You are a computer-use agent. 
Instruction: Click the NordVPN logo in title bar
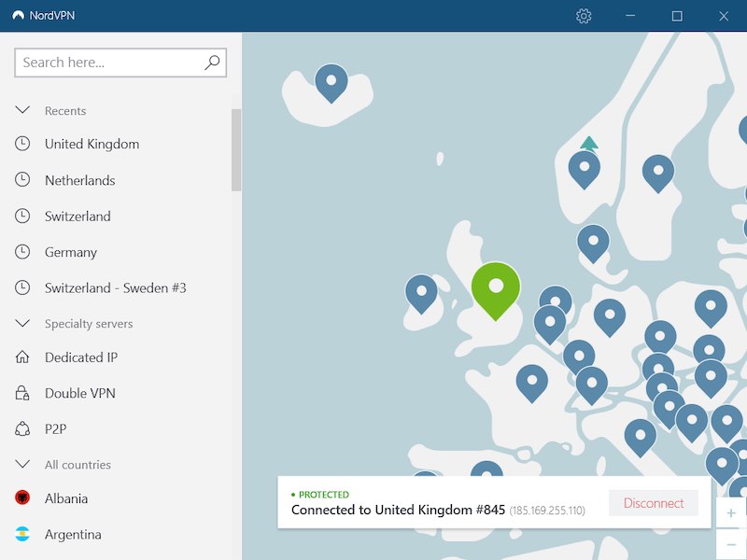pos(18,16)
